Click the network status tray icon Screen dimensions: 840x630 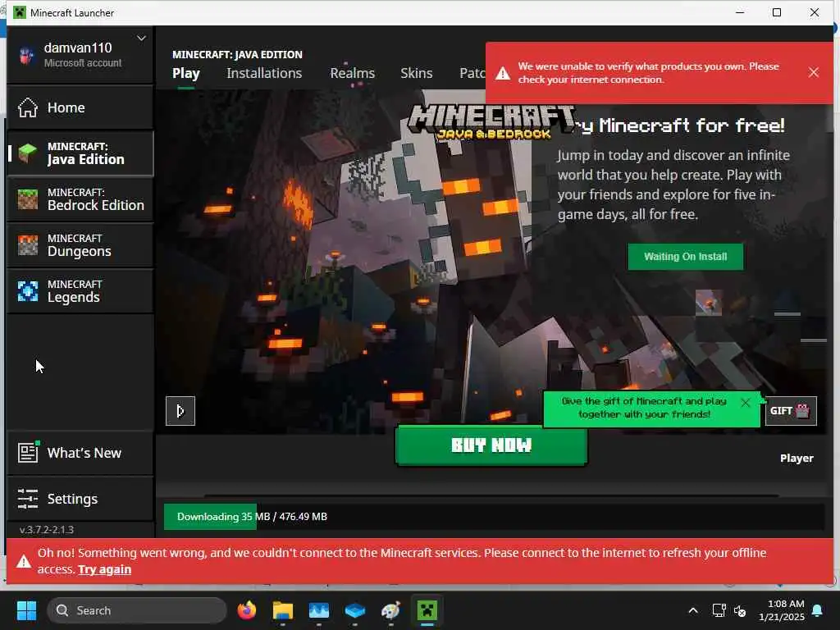(719, 610)
